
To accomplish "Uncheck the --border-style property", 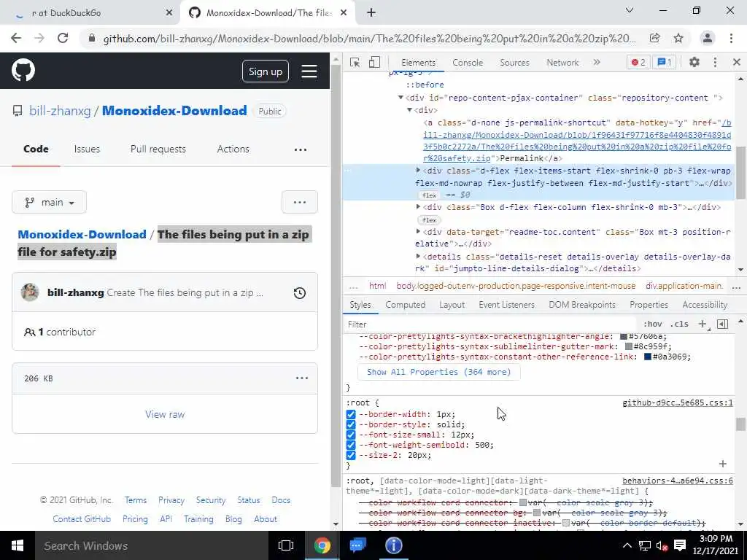I will [x=351, y=425].
